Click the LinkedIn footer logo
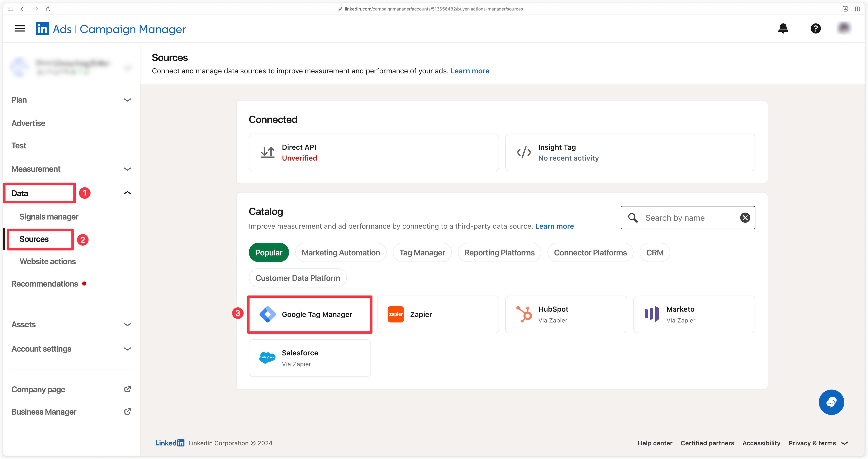Screen dimensions: 868x459 [x=170, y=443]
